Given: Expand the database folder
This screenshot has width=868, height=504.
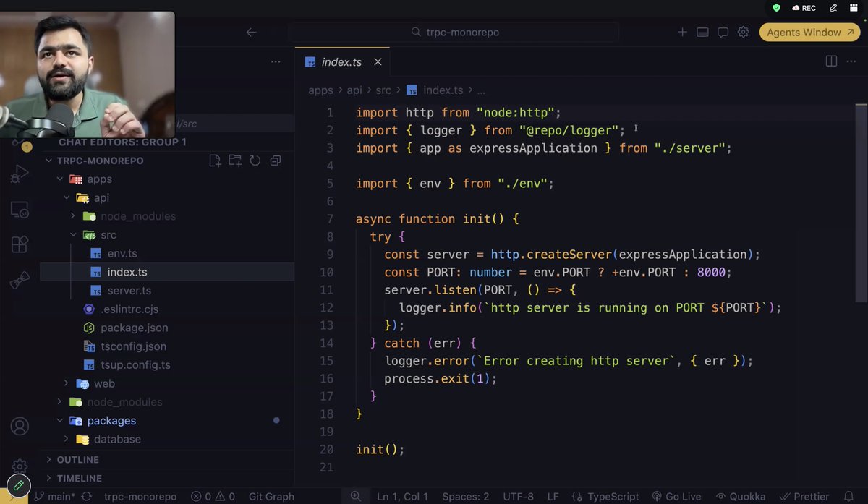Looking at the screenshot, I should tap(67, 439).
